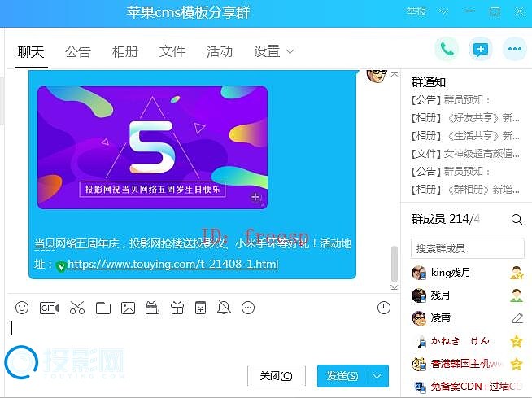
Task: Open the 公告 tab
Action: pyautogui.click(x=78, y=52)
